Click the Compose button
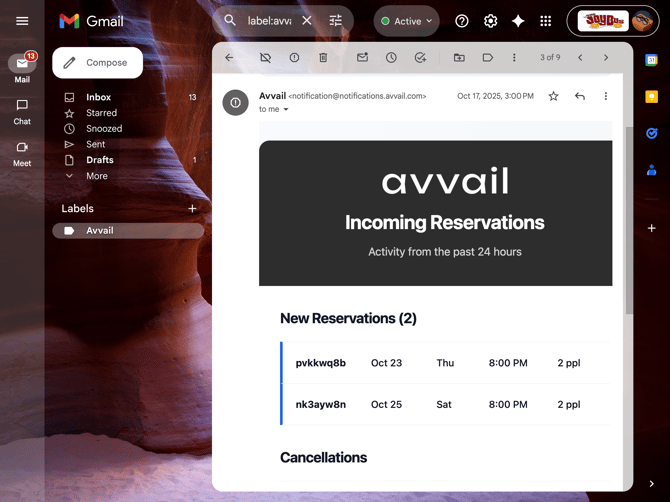Screen dimensions: 670x502 click(97, 63)
